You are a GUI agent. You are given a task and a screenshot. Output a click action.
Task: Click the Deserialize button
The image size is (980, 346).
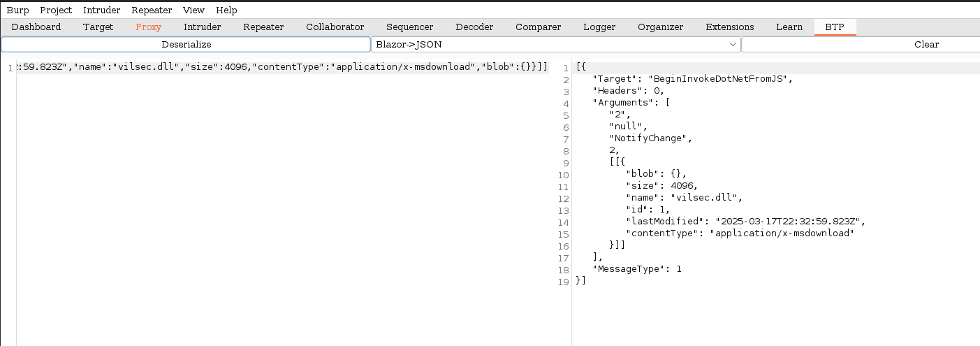pyautogui.click(x=186, y=44)
